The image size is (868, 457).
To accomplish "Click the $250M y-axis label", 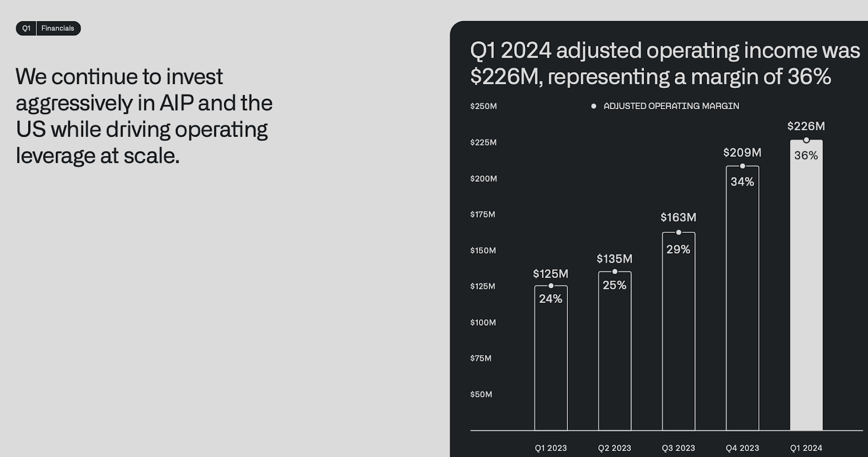I will point(483,106).
